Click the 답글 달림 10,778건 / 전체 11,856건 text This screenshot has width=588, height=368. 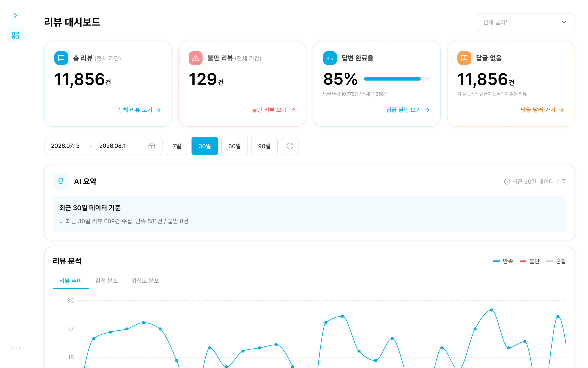355,94
